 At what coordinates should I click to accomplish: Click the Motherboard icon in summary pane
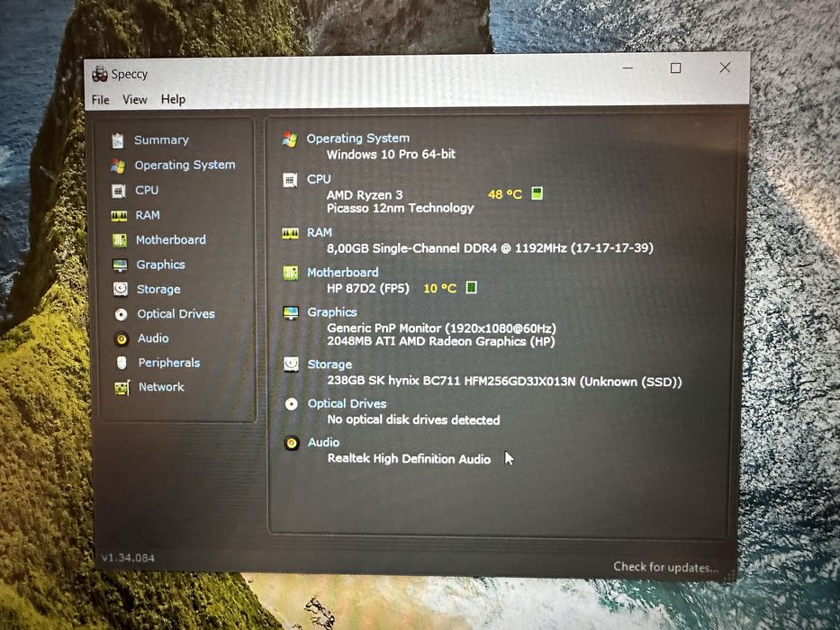pos(291,274)
